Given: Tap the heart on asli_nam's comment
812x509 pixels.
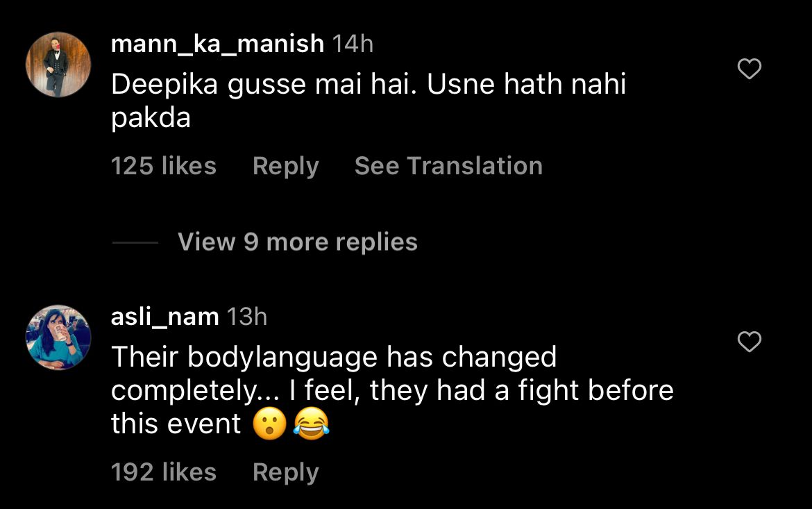Looking at the screenshot, I should click(749, 342).
